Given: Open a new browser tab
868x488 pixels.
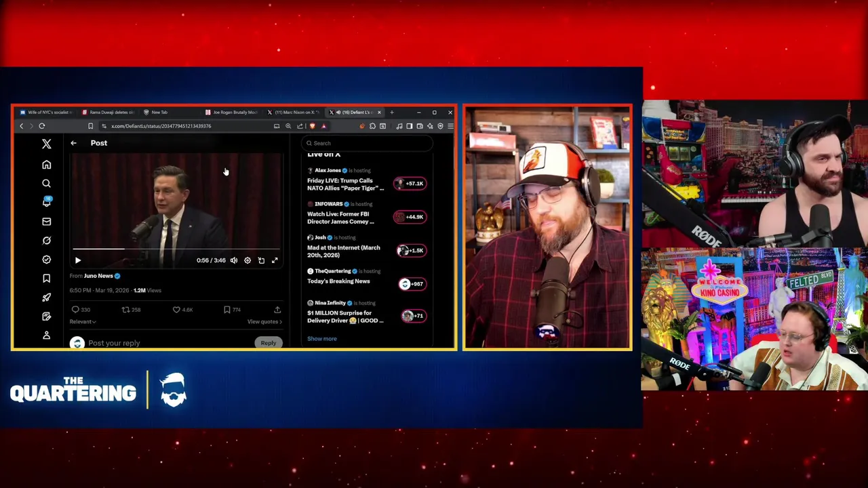Looking at the screenshot, I should pyautogui.click(x=392, y=113).
